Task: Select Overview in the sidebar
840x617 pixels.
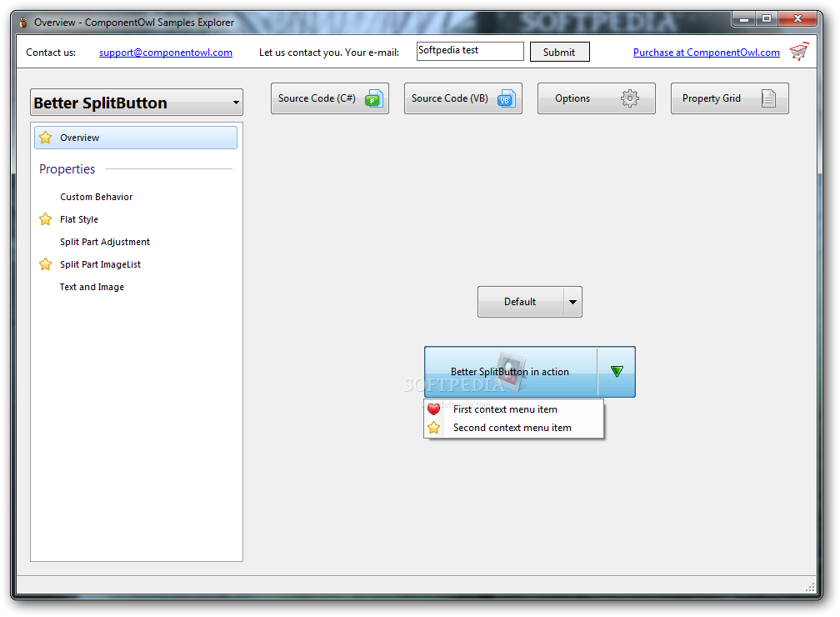Action: coord(136,138)
